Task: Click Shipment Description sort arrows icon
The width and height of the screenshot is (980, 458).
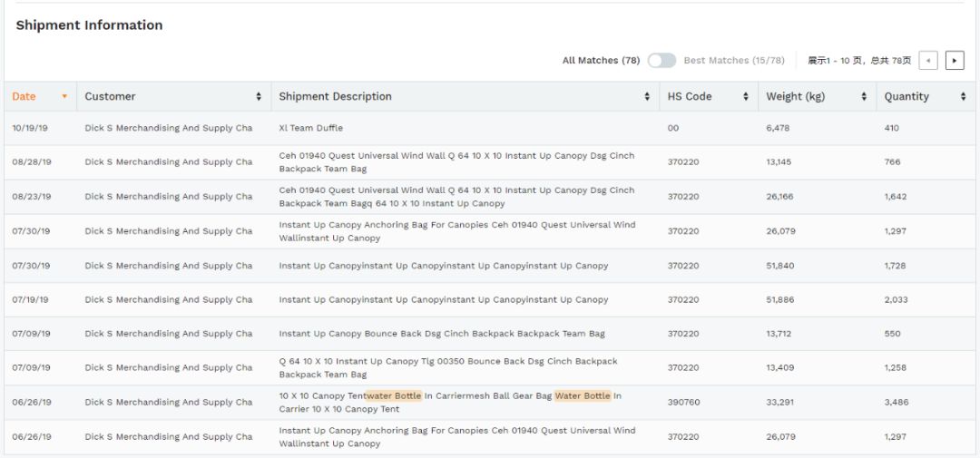Action: 647,97
